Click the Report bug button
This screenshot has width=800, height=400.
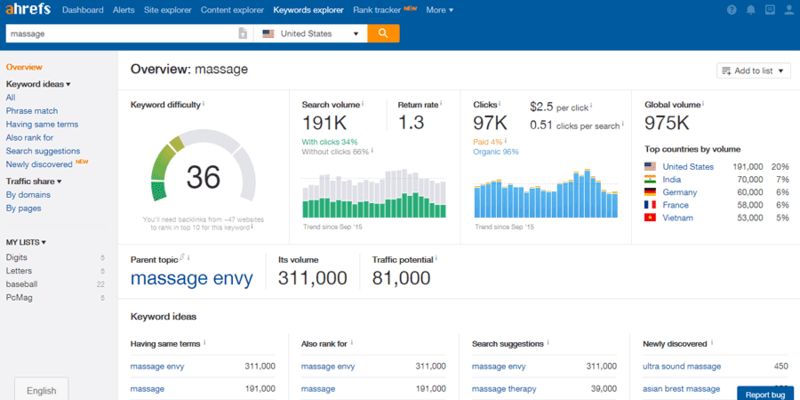767,392
